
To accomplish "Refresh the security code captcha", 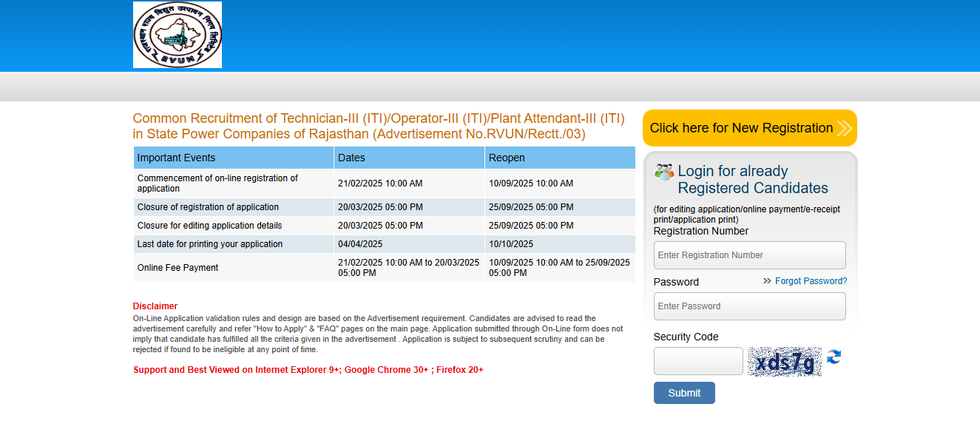I will point(834,357).
